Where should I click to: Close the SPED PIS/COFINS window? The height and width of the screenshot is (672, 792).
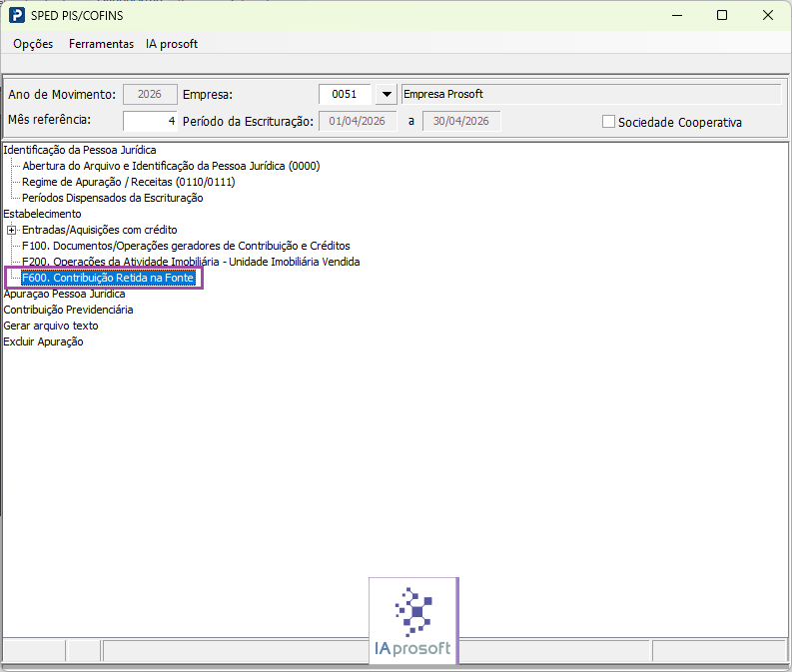click(x=768, y=15)
